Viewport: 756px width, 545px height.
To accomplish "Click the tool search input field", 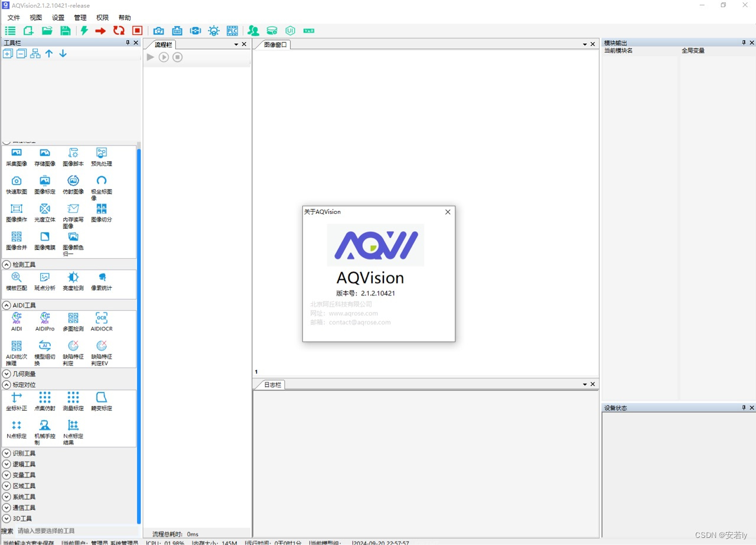I will pos(77,531).
